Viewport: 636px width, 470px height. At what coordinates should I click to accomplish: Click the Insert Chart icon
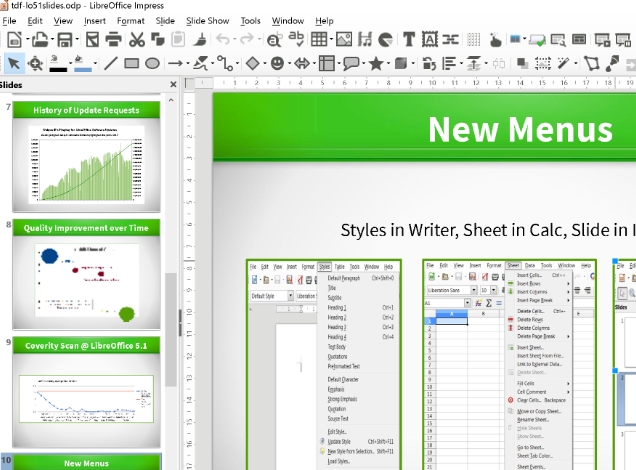click(x=385, y=40)
